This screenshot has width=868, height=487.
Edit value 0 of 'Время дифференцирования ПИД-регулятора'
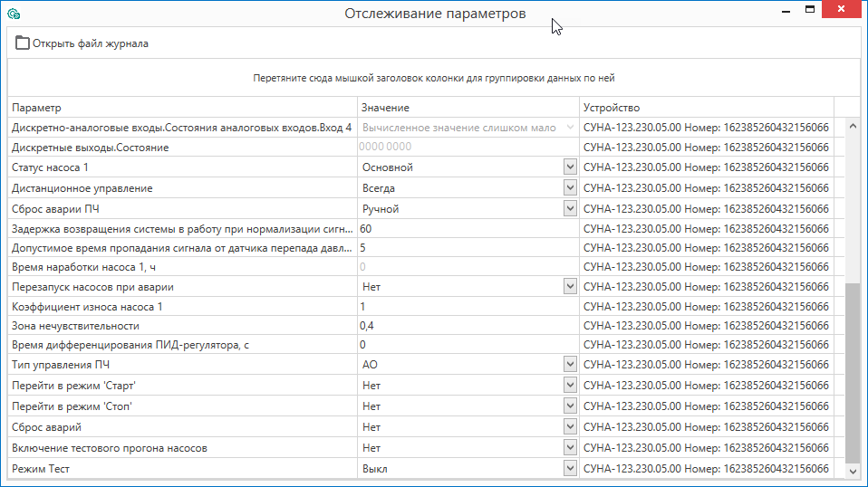(x=468, y=345)
